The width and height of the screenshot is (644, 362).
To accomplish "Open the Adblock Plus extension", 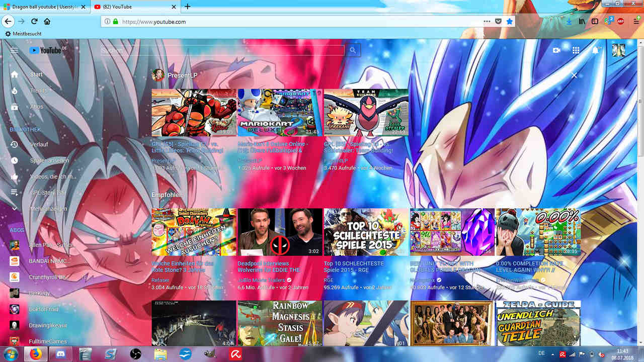I will (x=621, y=22).
